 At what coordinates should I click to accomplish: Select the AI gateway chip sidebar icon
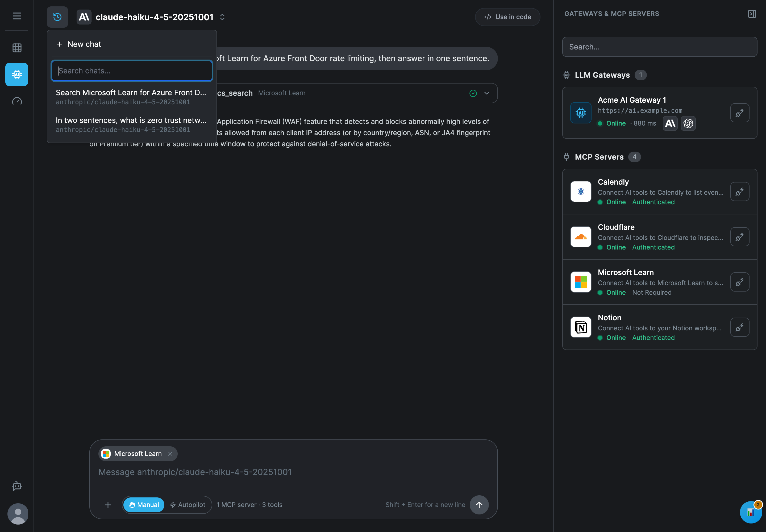[x=17, y=74]
